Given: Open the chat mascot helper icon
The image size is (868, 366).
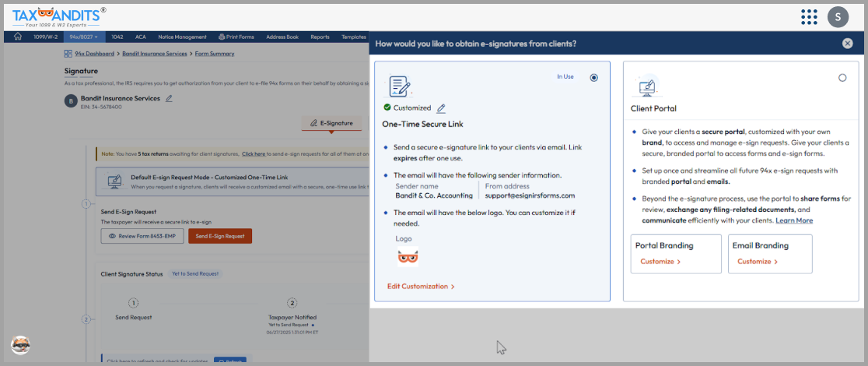Looking at the screenshot, I should pyautogui.click(x=20, y=345).
